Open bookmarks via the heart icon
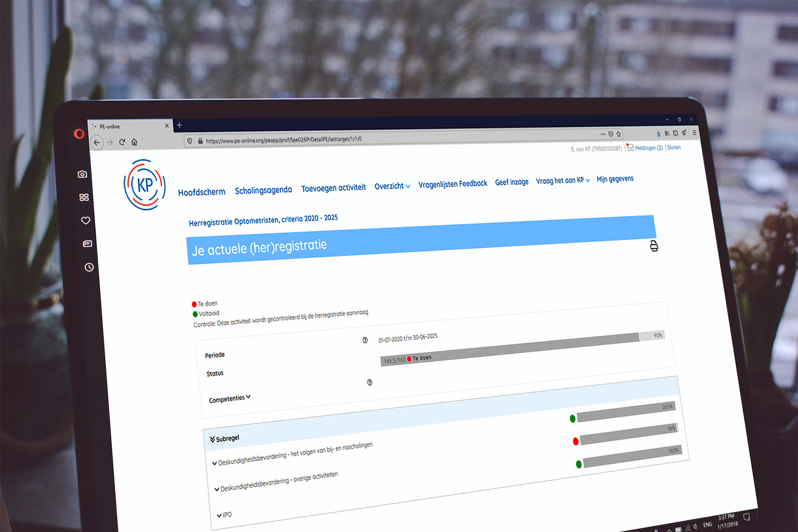The width and height of the screenshot is (798, 532). [85, 220]
